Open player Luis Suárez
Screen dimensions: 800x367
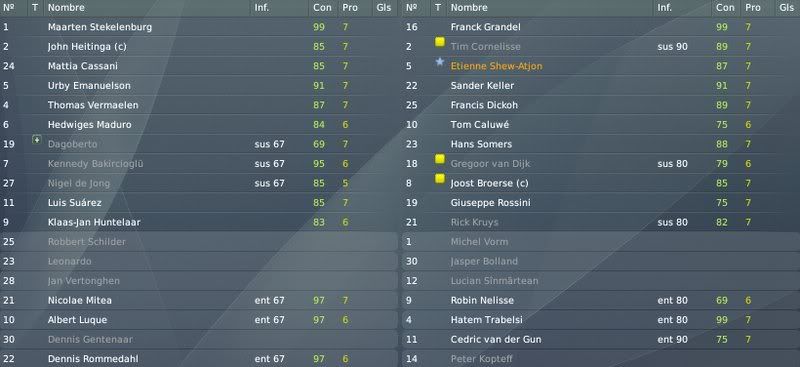click(75, 203)
